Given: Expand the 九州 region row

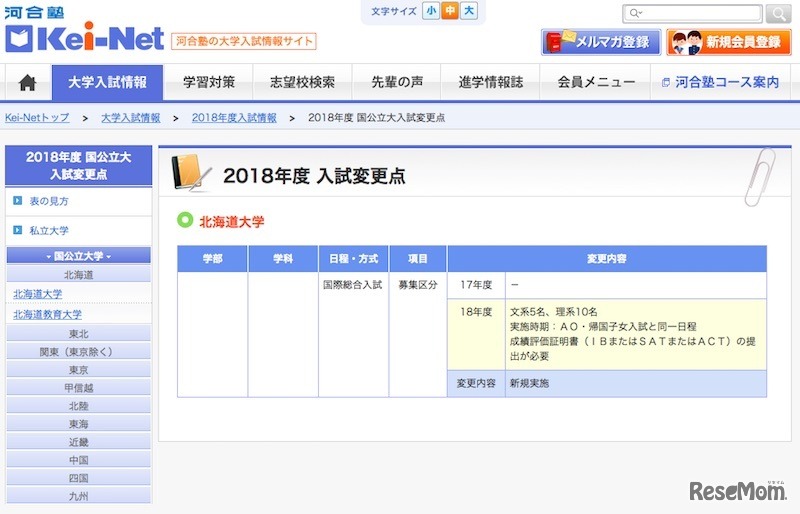Looking at the screenshot, I should tap(79, 496).
